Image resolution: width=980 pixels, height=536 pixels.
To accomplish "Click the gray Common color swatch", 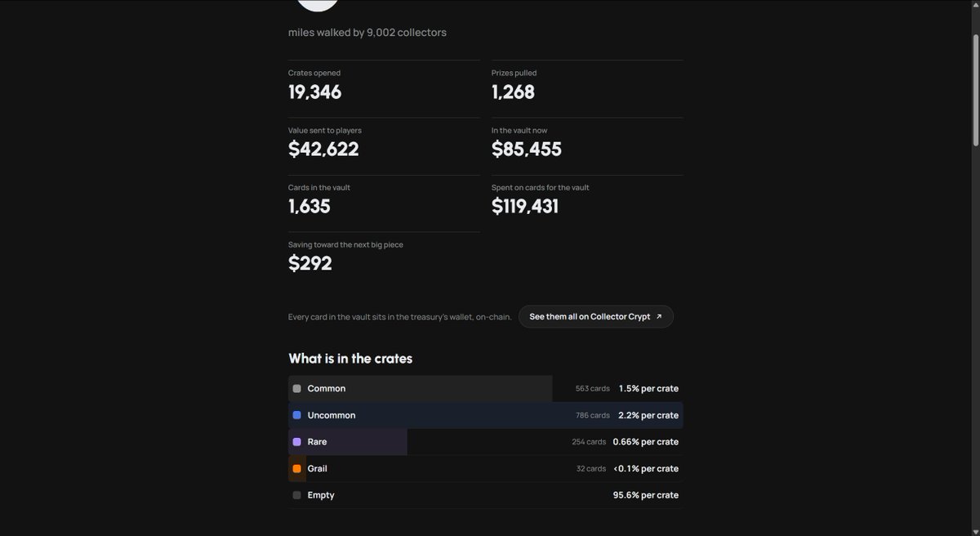I will tap(297, 389).
